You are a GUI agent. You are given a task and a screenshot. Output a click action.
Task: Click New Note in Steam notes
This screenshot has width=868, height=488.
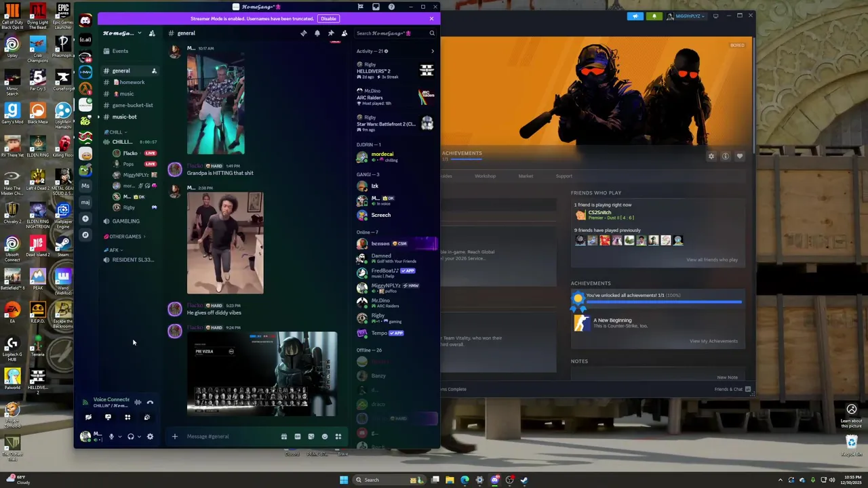[727, 378]
